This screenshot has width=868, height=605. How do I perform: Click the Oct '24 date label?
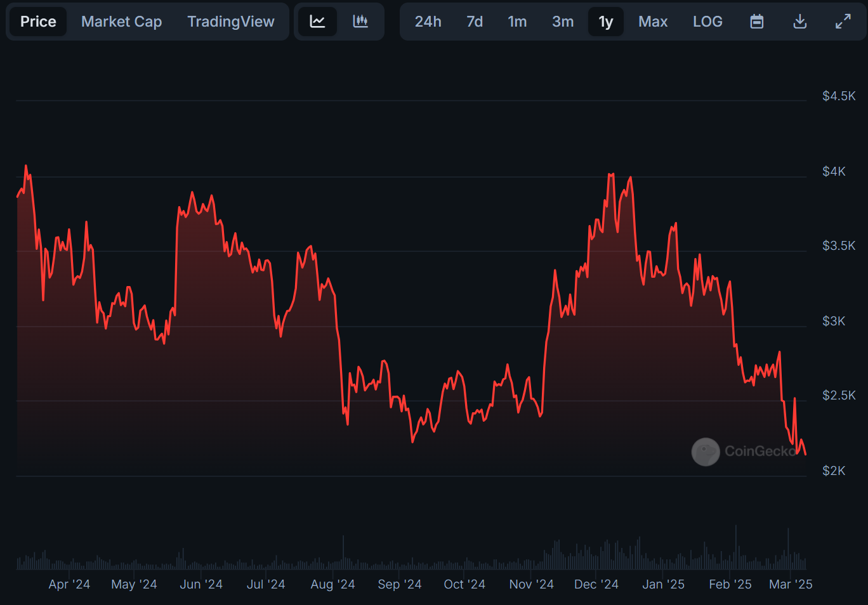click(464, 585)
